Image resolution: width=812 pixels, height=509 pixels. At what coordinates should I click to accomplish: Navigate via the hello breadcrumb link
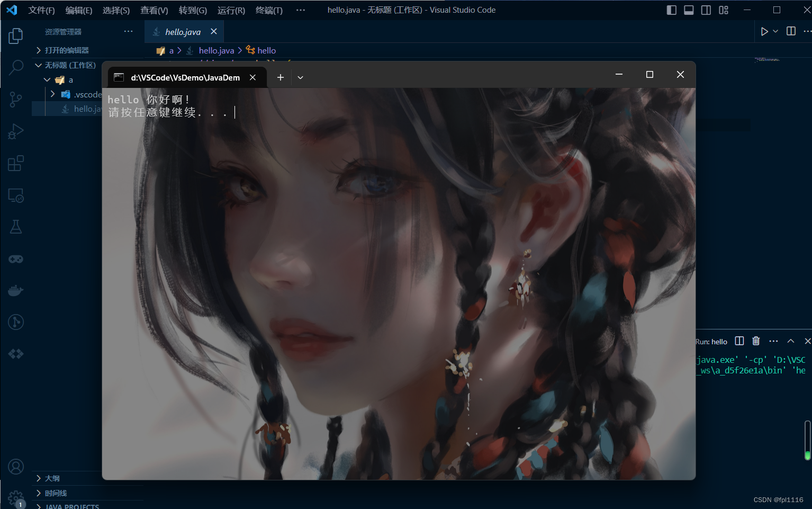(x=266, y=50)
